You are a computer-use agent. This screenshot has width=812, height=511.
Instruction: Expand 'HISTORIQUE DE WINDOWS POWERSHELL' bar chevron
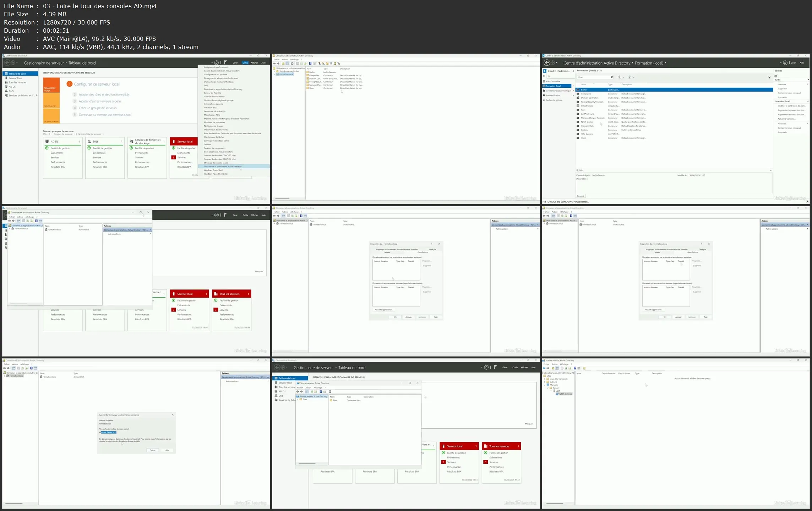click(x=807, y=202)
